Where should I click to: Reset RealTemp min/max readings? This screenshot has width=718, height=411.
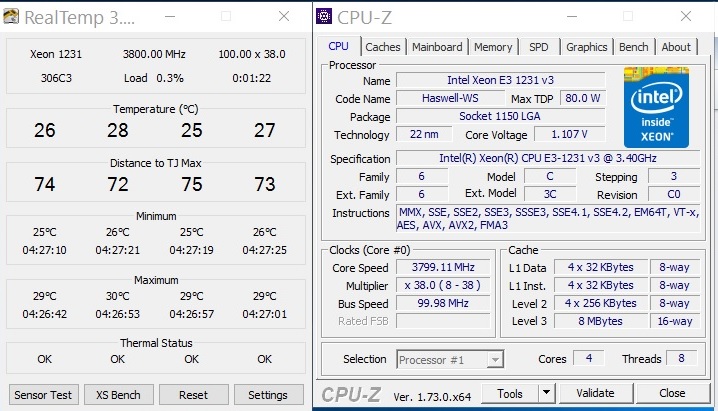(x=193, y=395)
